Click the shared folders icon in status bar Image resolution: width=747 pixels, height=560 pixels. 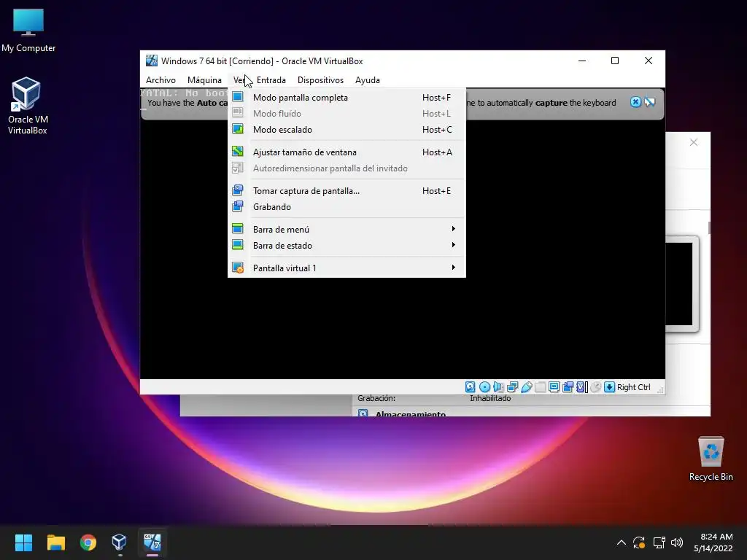coord(541,387)
